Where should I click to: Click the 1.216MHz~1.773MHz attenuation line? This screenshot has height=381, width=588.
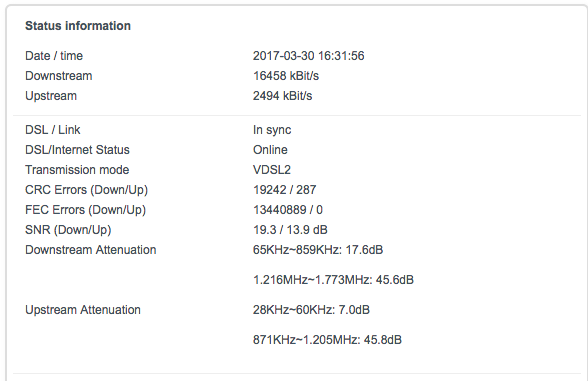tap(333, 280)
